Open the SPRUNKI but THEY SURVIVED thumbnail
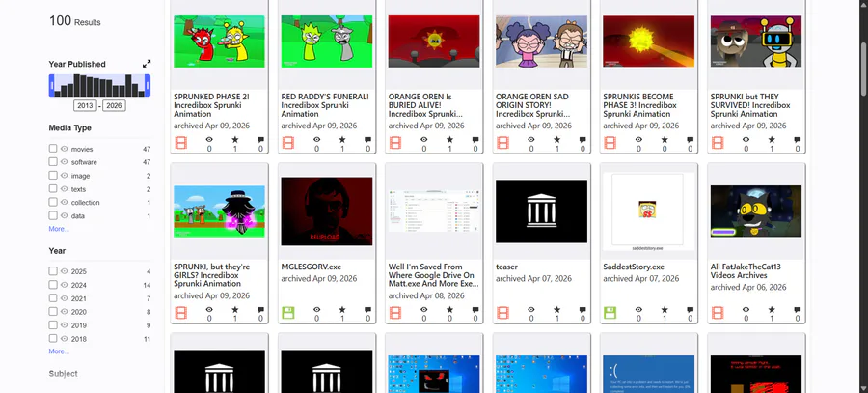The image size is (868, 393). pyautogui.click(x=756, y=42)
